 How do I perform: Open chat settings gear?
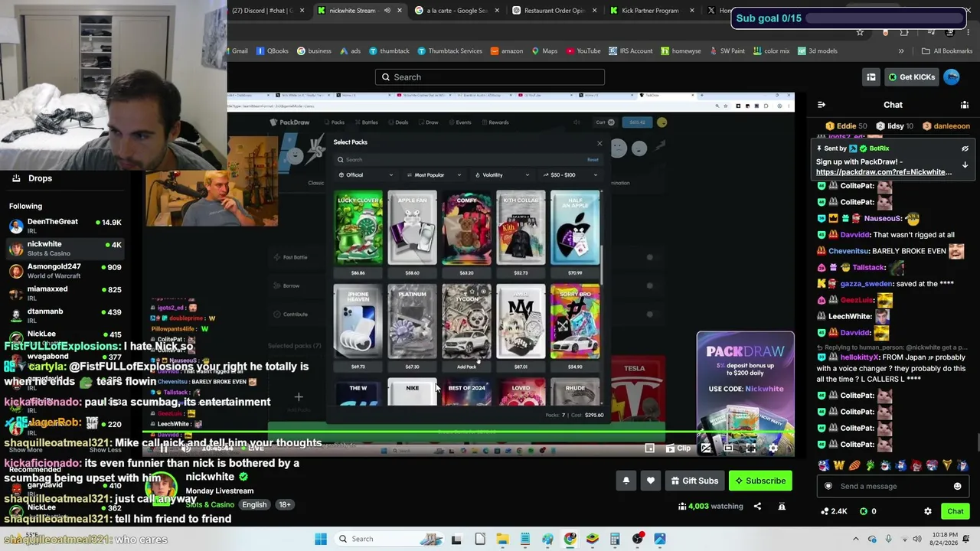(x=928, y=511)
